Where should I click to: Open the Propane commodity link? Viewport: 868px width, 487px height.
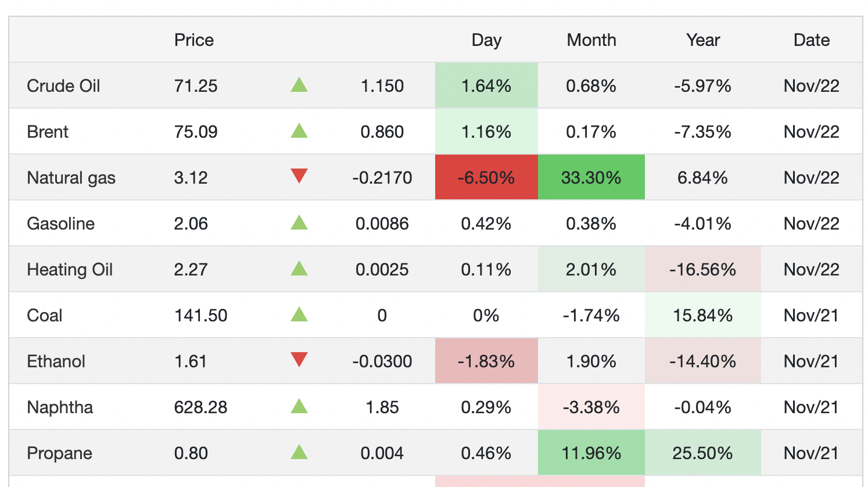click(59, 453)
